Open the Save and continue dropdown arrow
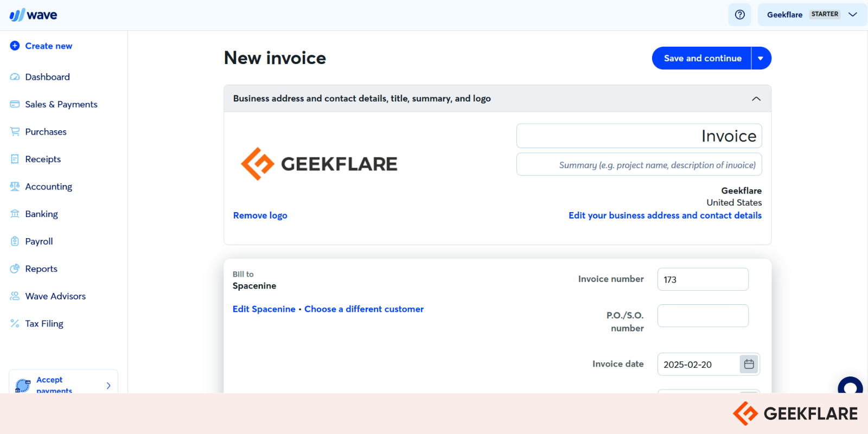The image size is (868, 434). 761,58
